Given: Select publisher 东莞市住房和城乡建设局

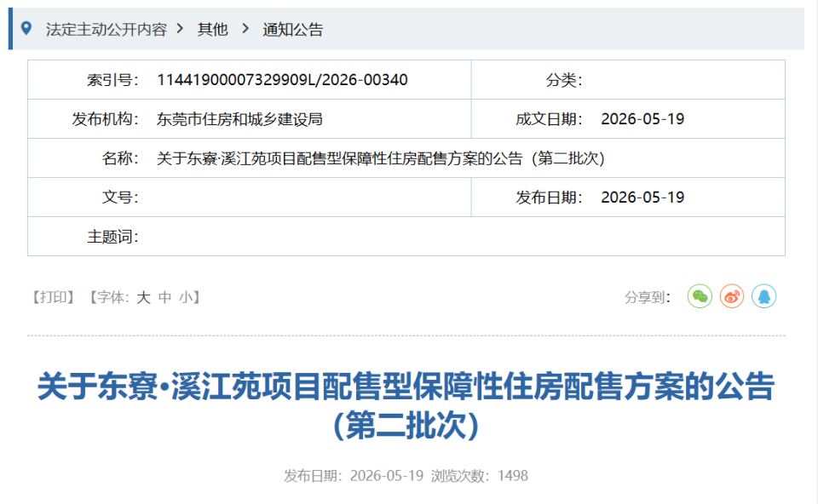Looking at the screenshot, I should point(239,119).
